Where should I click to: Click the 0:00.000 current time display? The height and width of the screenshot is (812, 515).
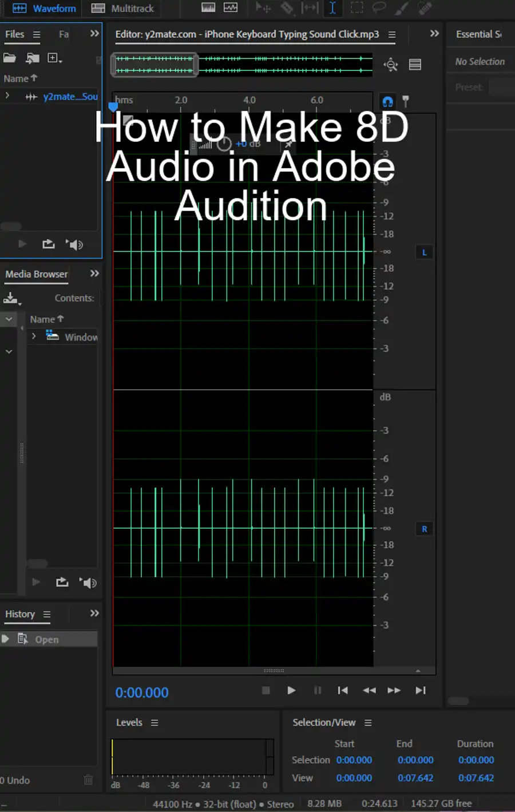coord(142,693)
